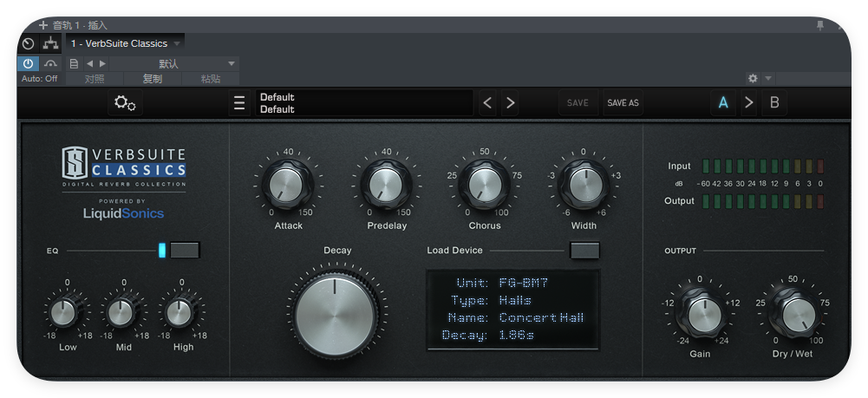Open VerbSuite double-gear settings icon
The image size is (868, 398).
point(125,103)
